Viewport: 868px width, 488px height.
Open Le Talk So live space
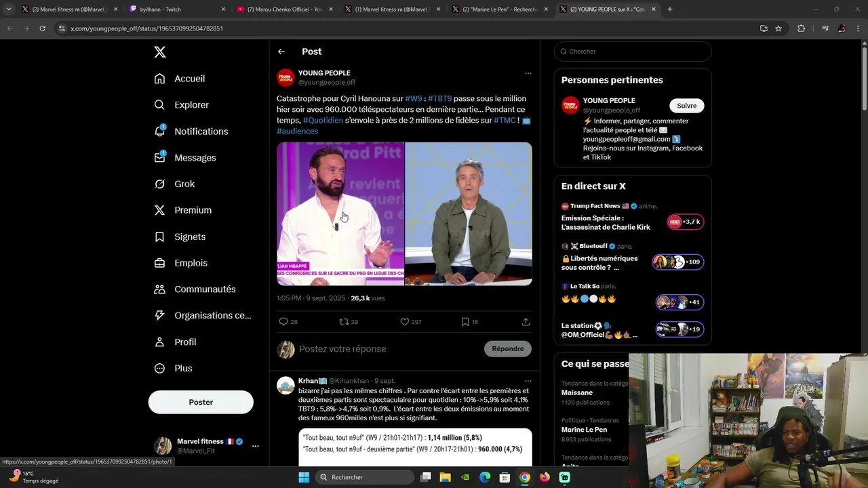pos(633,296)
